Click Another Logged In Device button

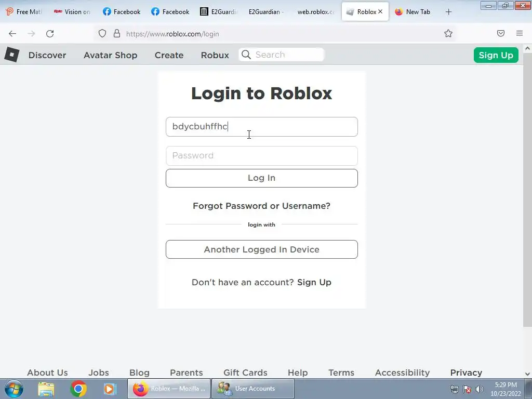[x=262, y=249]
